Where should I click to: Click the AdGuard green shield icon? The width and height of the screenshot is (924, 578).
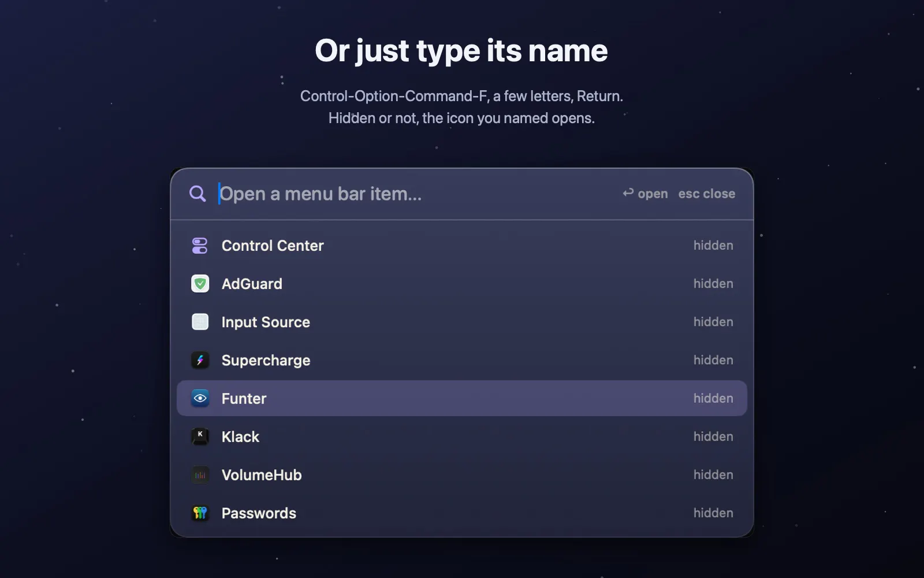(200, 284)
